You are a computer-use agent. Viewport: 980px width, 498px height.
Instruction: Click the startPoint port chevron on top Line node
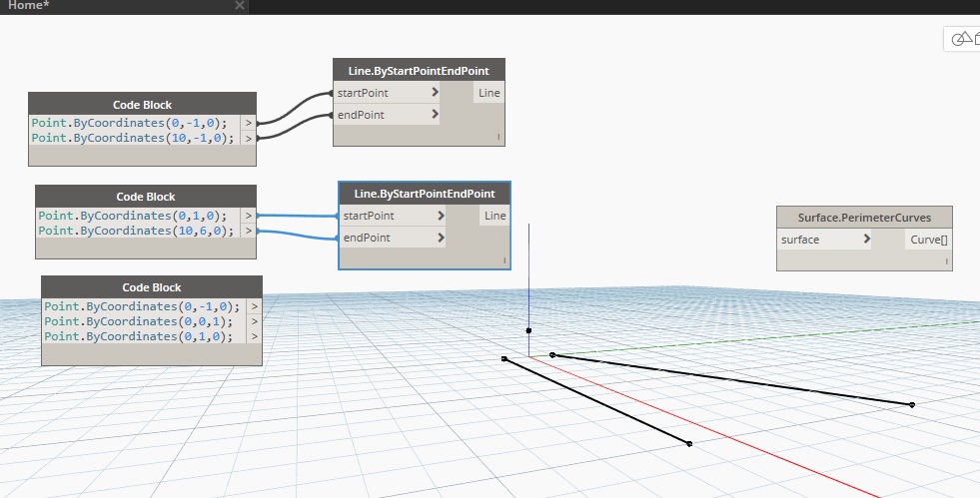coord(435,93)
